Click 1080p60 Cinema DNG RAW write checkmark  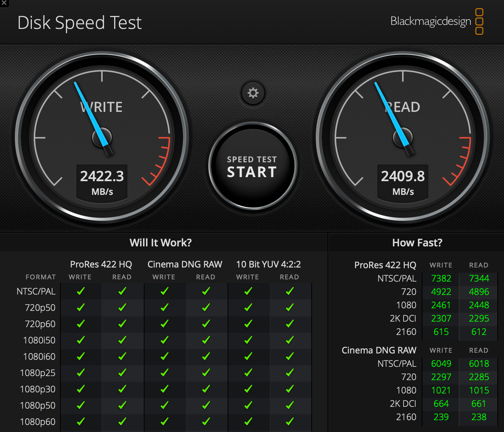tap(164, 422)
